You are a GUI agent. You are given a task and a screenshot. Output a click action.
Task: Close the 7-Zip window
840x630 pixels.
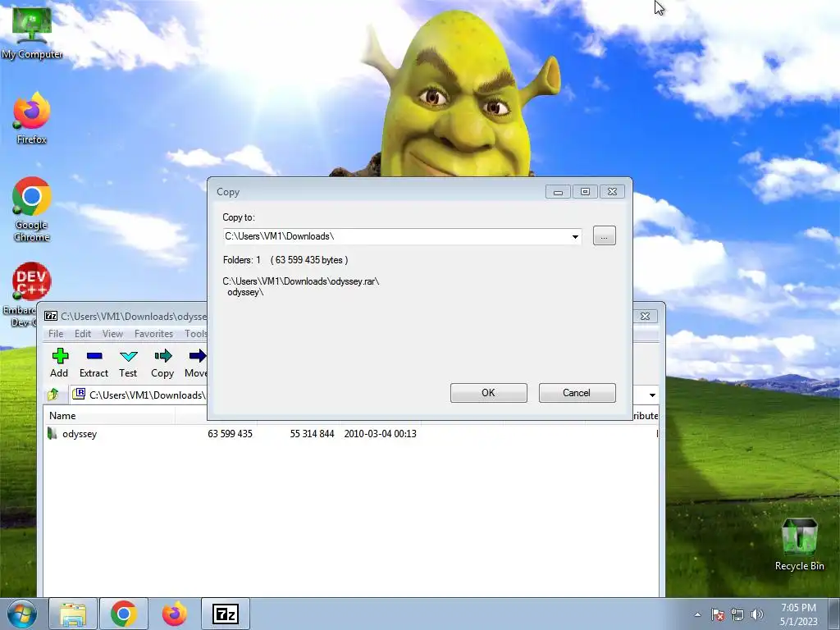645,316
